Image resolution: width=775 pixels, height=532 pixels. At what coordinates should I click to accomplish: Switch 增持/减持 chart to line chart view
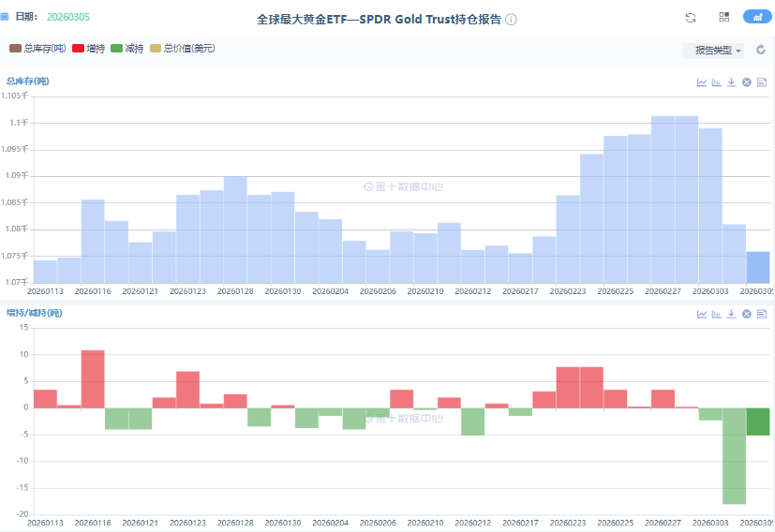(702, 314)
